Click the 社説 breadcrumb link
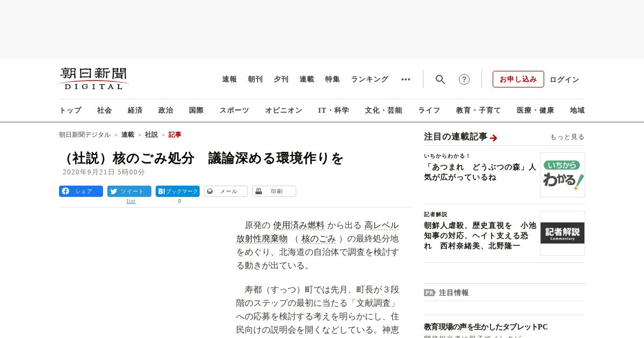This screenshot has width=644, height=338. coord(151,135)
